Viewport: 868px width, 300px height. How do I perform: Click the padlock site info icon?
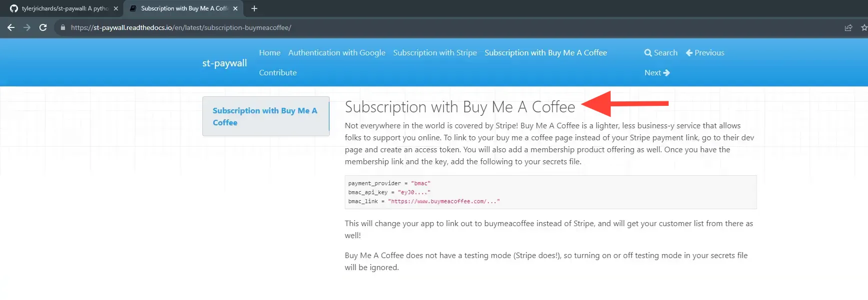[63, 27]
